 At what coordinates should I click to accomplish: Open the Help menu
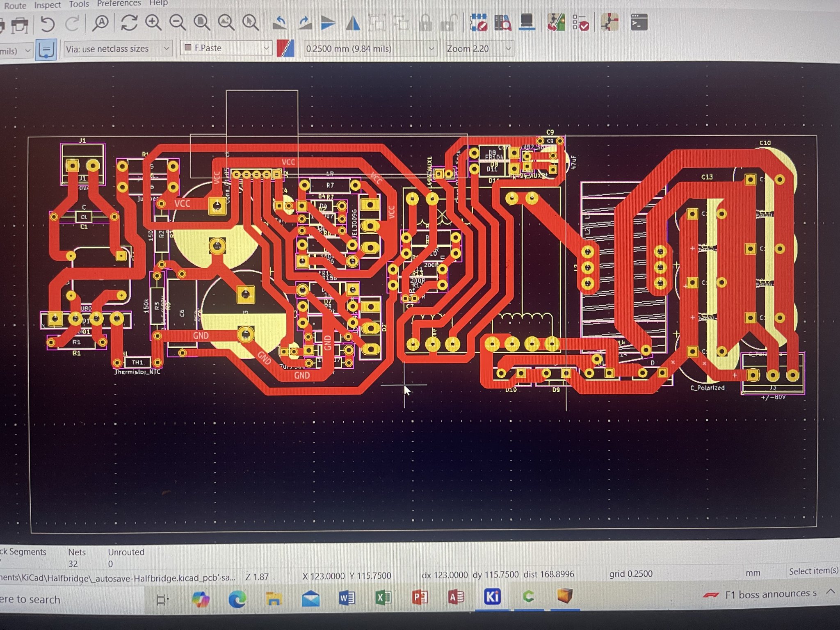(x=158, y=3)
